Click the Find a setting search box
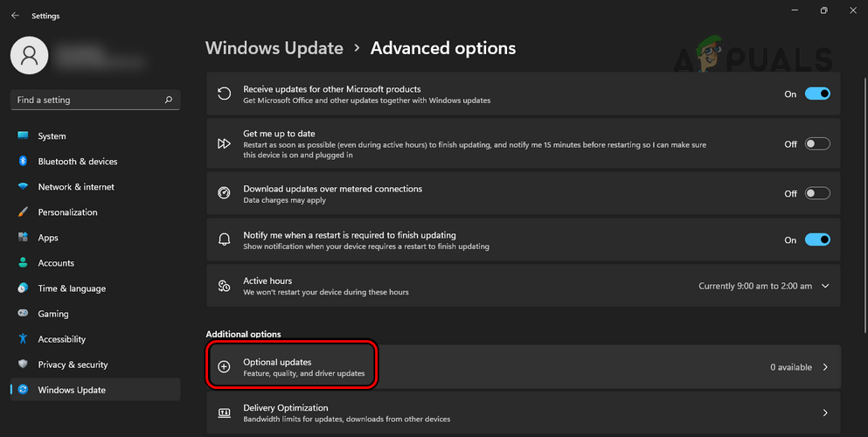This screenshot has height=437, width=868. 87,100
